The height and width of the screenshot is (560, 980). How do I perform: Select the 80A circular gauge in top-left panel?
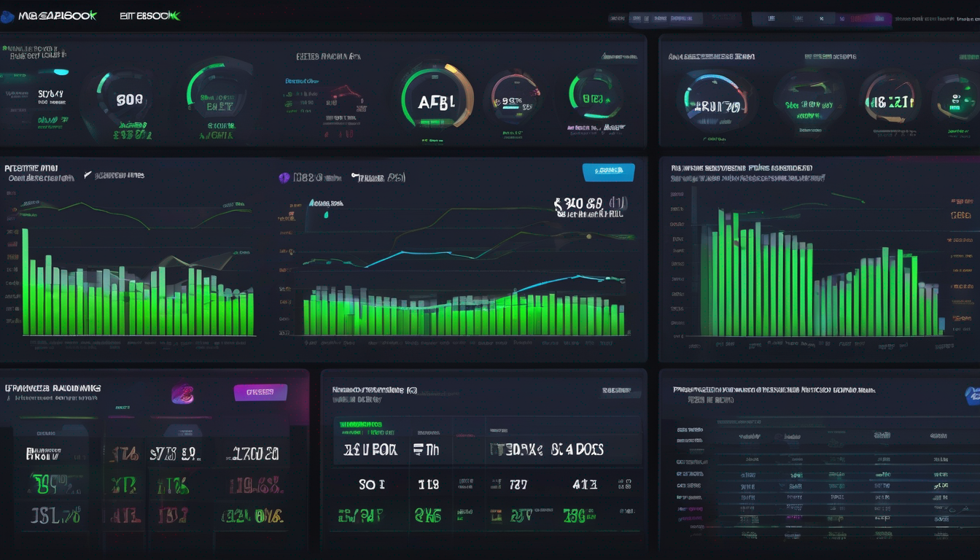point(129,98)
